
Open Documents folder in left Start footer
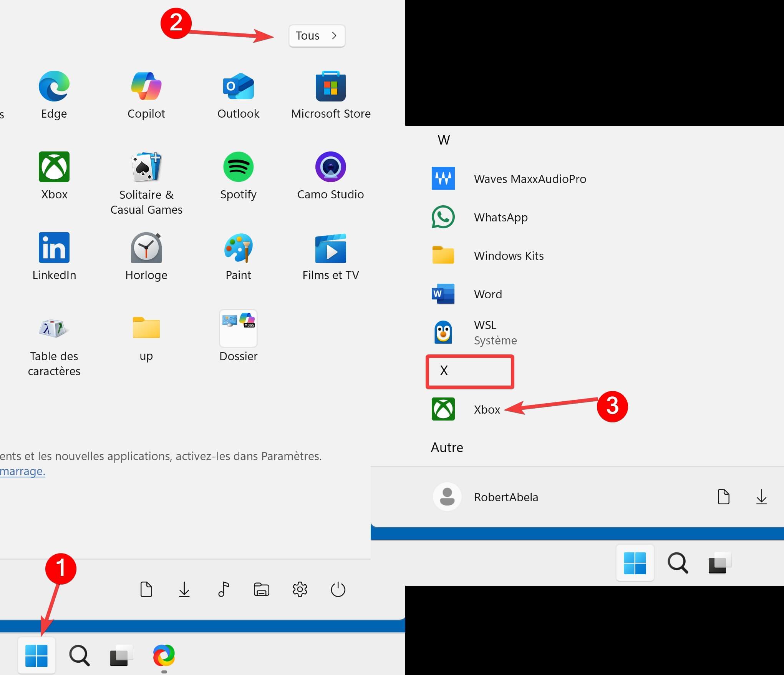[146, 589]
